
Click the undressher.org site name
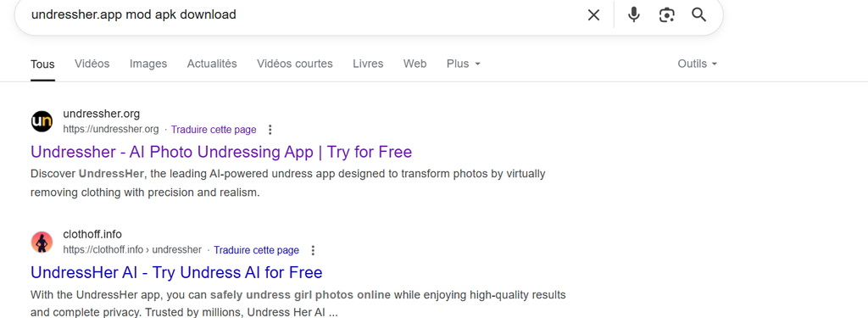click(x=102, y=114)
